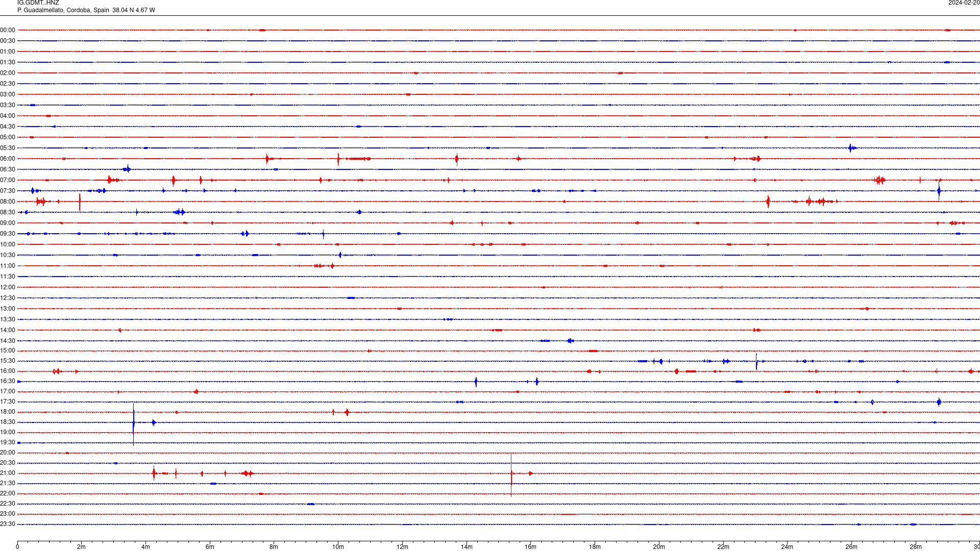Click the 03:00 trace time label

click(8, 94)
